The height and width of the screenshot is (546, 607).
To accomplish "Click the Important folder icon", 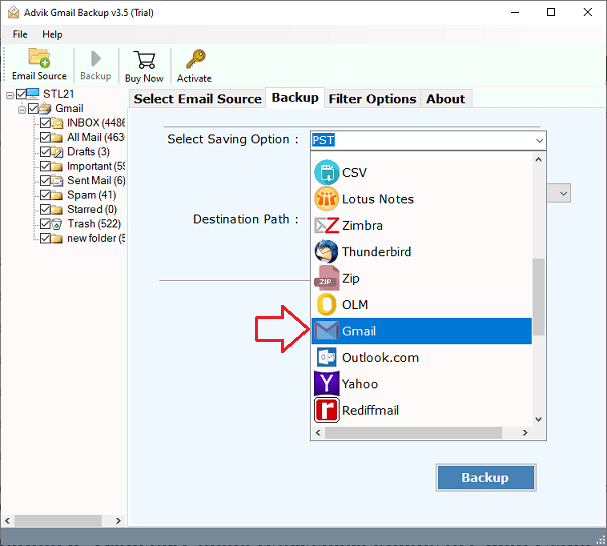I will click(57, 167).
